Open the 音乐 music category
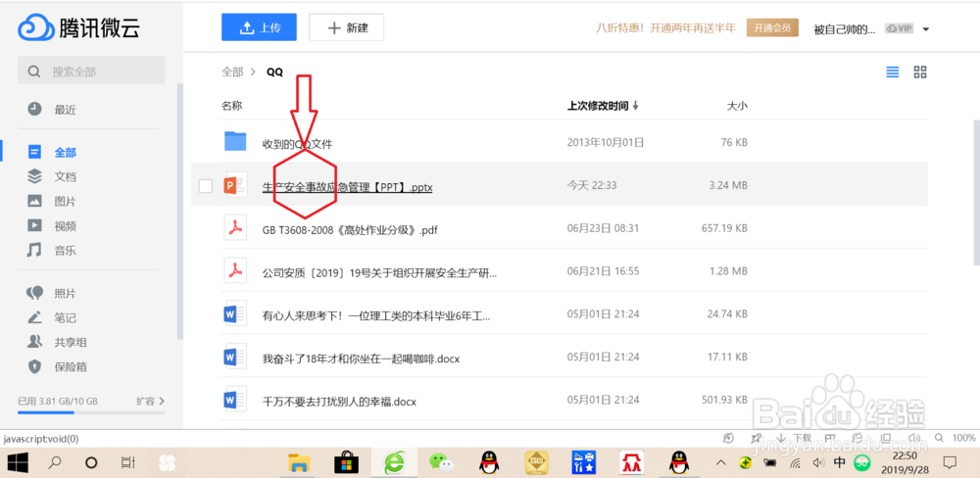The height and width of the screenshot is (478, 980). click(65, 251)
